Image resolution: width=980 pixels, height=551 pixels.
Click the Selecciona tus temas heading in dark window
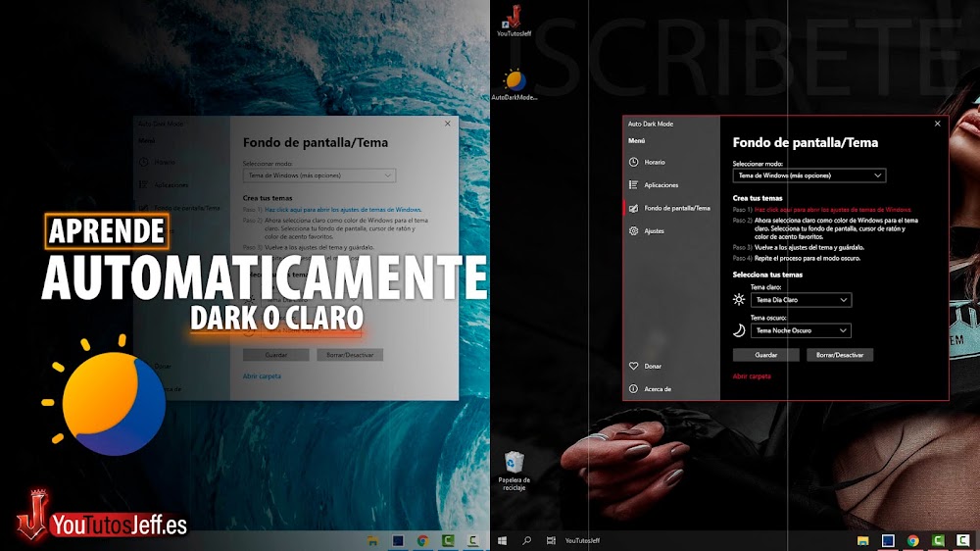pyautogui.click(x=767, y=275)
